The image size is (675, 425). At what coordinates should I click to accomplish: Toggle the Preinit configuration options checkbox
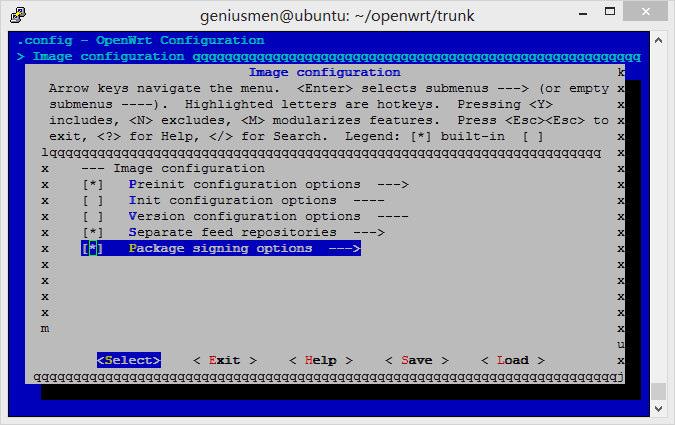pos(93,185)
